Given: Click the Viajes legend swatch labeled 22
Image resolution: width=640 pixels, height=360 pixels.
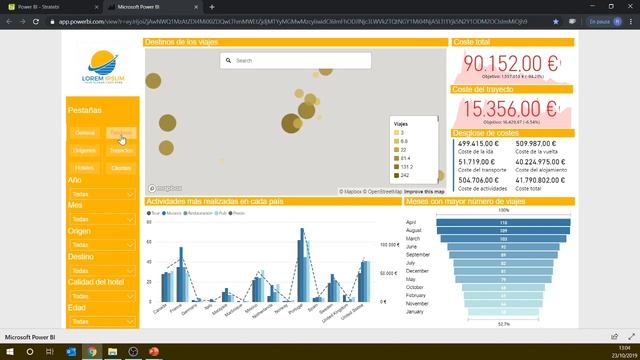Looking at the screenshot, I should (x=396, y=150).
